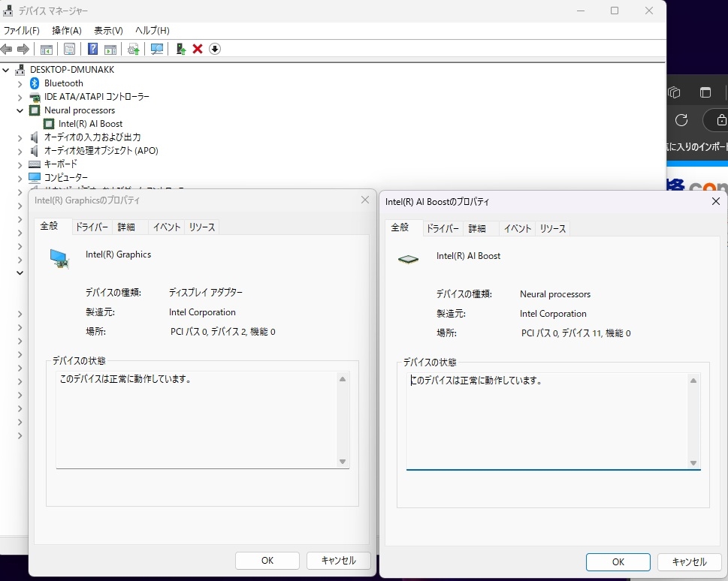Select Intel(R) AI Boost in the device tree
The height and width of the screenshot is (581, 728).
91,124
